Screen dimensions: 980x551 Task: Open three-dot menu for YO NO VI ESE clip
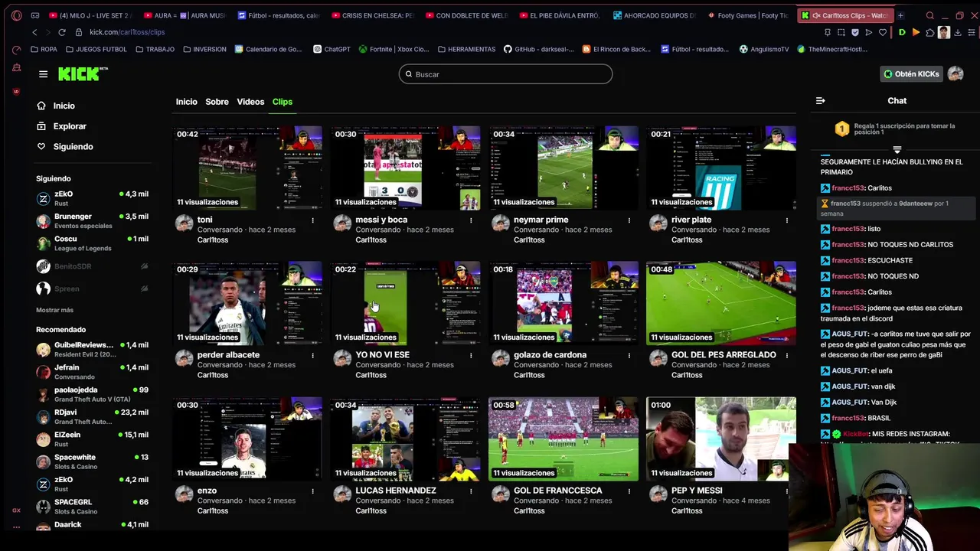[x=471, y=356]
